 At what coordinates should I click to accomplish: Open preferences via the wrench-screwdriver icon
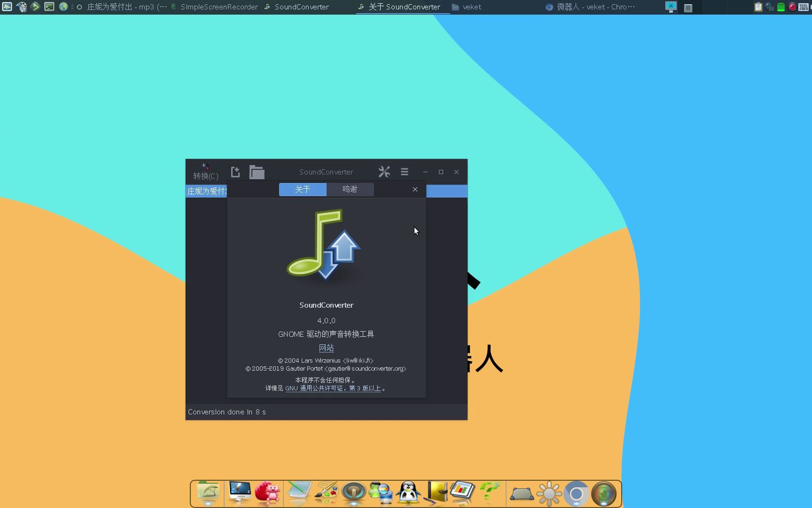tap(384, 172)
